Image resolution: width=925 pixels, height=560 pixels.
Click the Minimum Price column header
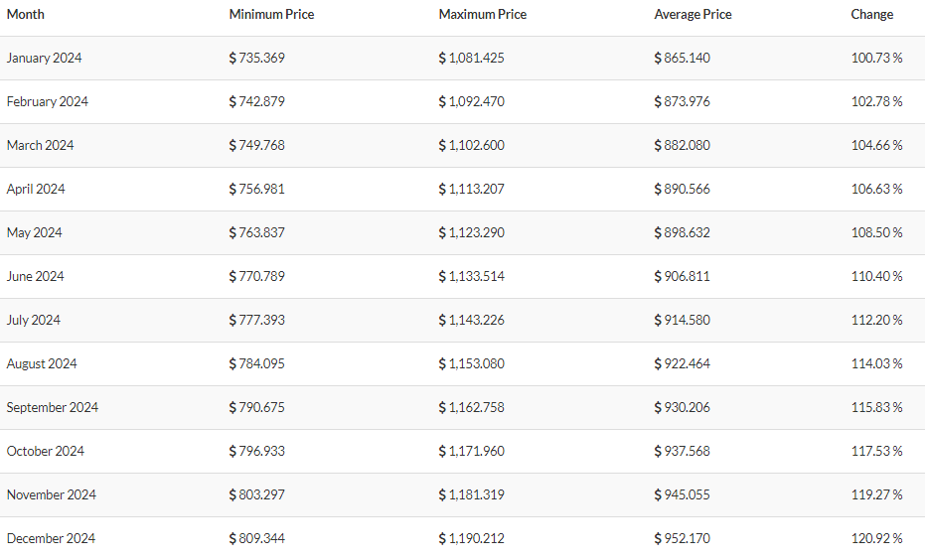coord(271,14)
